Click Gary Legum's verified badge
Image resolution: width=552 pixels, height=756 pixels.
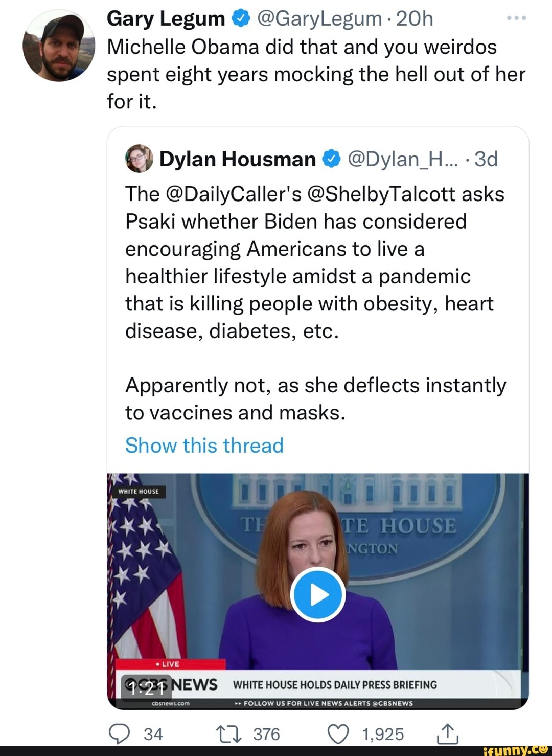[240, 19]
